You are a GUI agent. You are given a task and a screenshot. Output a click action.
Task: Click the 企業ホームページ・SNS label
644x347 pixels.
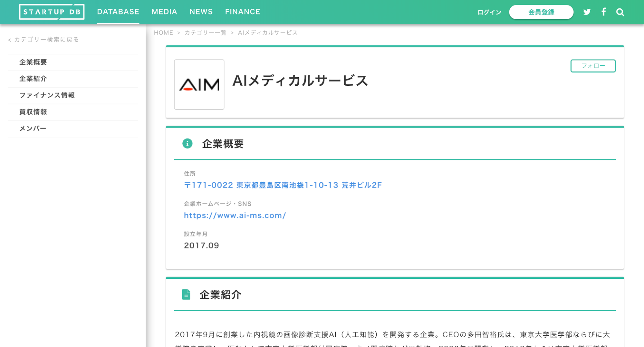point(217,204)
